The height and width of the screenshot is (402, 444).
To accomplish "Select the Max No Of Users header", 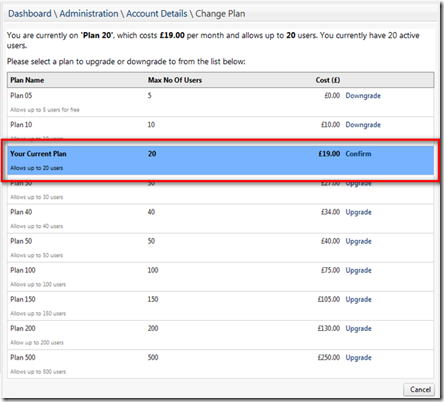I will coord(175,80).
